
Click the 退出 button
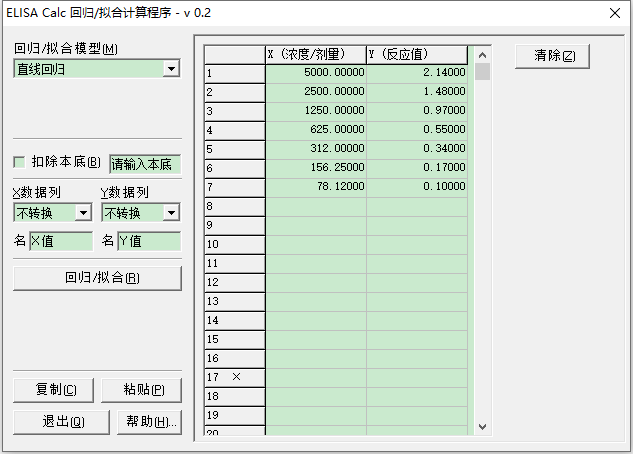click(61, 422)
